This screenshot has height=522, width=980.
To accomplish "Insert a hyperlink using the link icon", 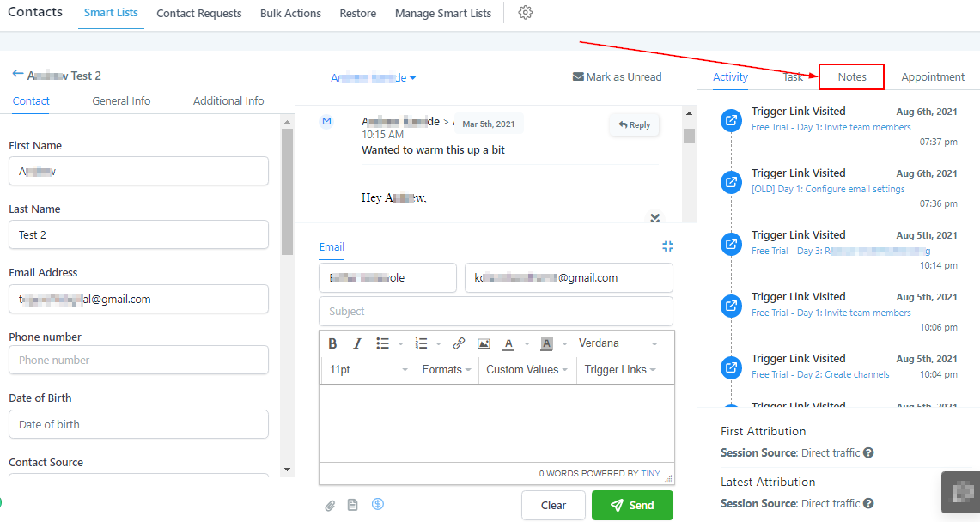I will click(x=459, y=343).
